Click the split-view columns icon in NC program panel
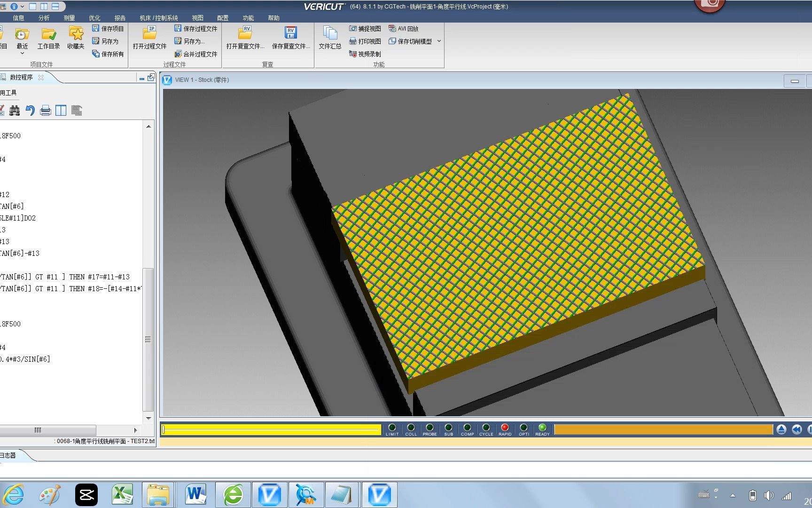Screen dimensions: 812x508 coord(61,111)
